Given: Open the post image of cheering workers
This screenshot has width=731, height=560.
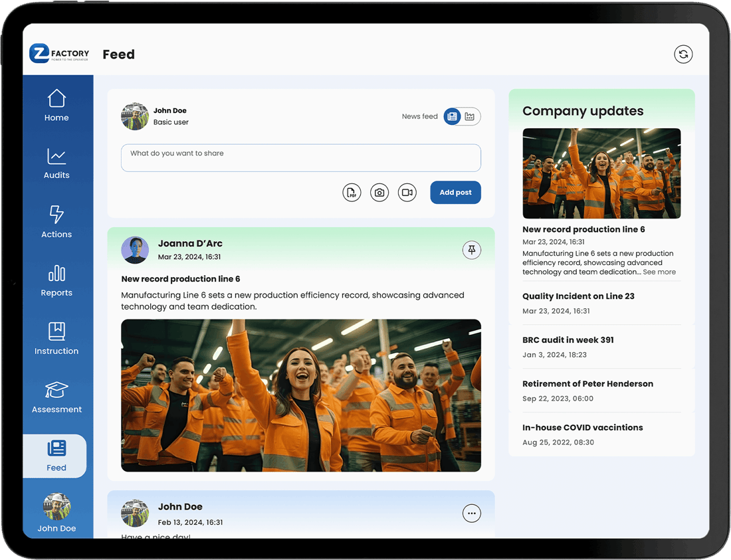Looking at the screenshot, I should [x=300, y=395].
